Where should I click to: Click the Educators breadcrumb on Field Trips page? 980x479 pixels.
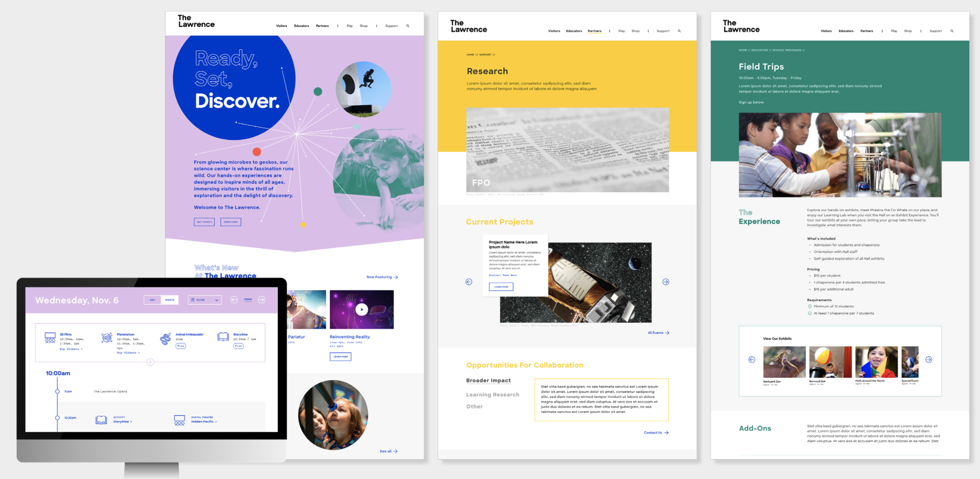(760, 50)
